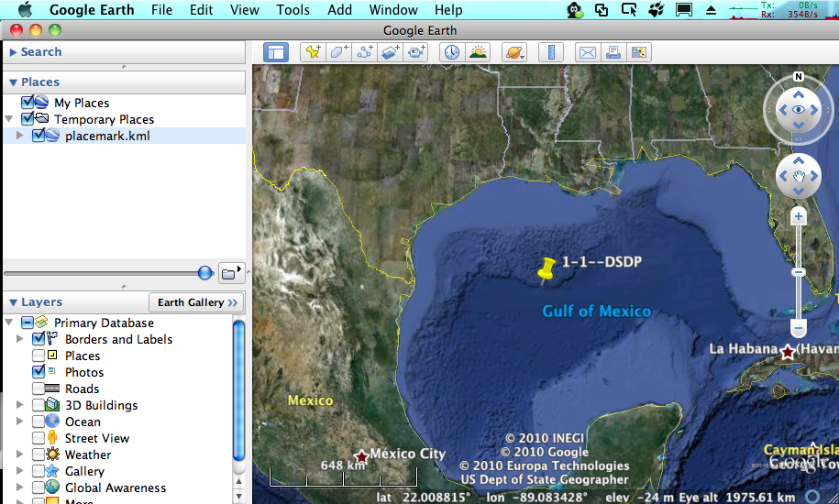
Task: Look up with the eye joystick arrow
Action: pos(799,95)
